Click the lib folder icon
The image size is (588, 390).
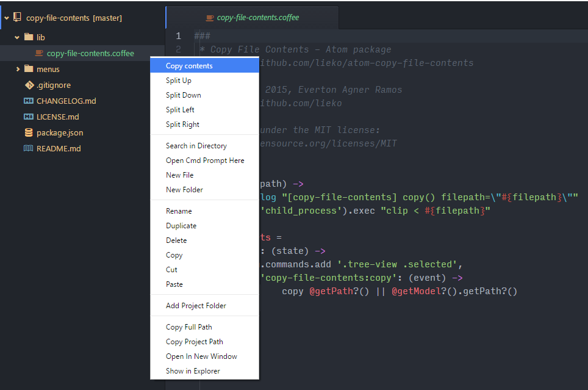[x=29, y=37]
